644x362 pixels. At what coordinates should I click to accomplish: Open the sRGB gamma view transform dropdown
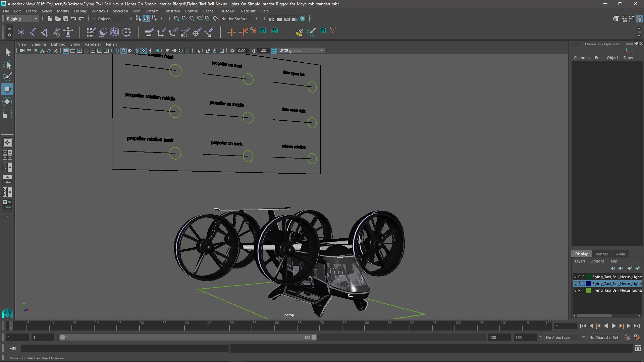pyautogui.click(x=301, y=51)
